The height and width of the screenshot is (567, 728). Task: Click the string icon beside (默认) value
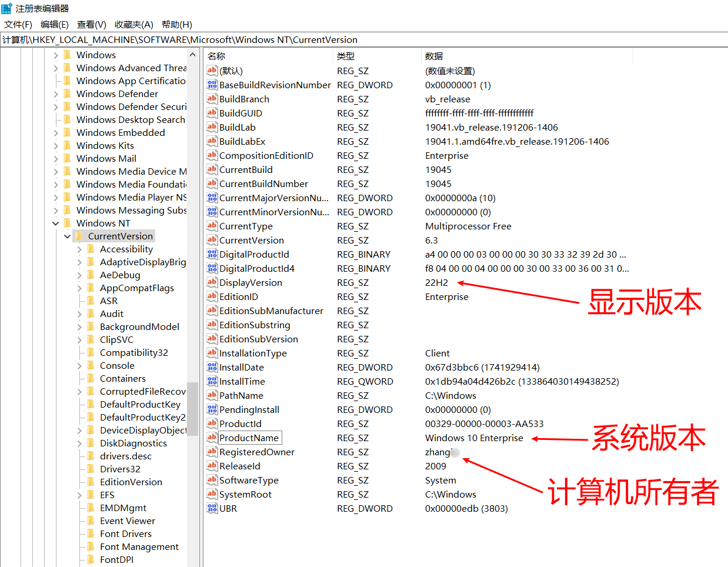pyautogui.click(x=212, y=71)
